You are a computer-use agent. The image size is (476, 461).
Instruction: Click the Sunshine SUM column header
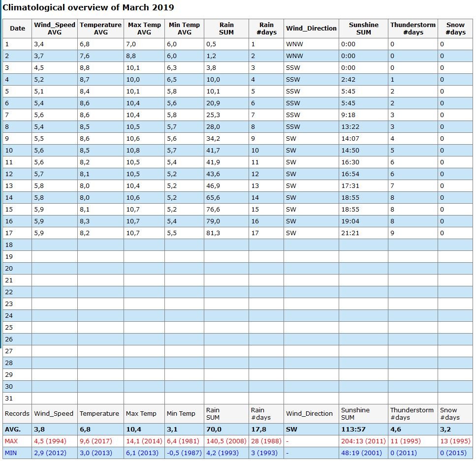[363, 29]
